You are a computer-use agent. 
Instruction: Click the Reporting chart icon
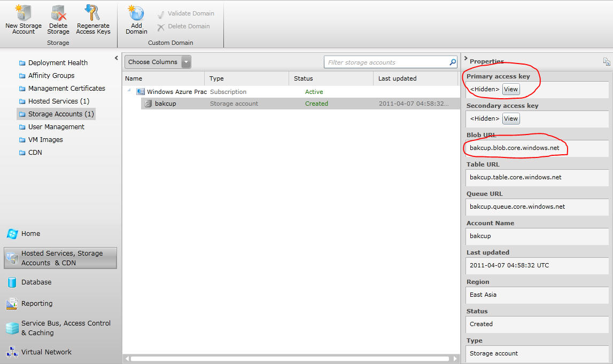pos(12,304)
